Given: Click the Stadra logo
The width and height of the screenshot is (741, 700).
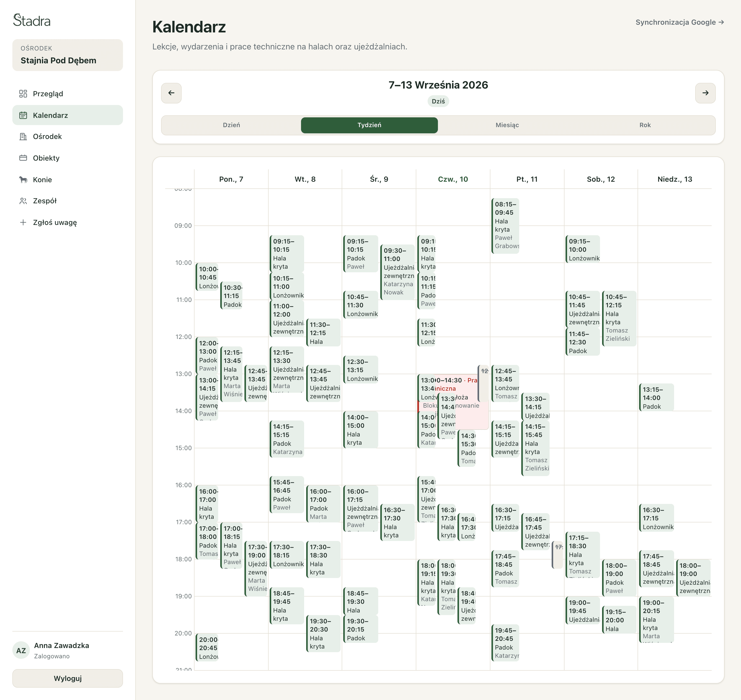Looking at the screenshot, I should (x=32, y=20).
